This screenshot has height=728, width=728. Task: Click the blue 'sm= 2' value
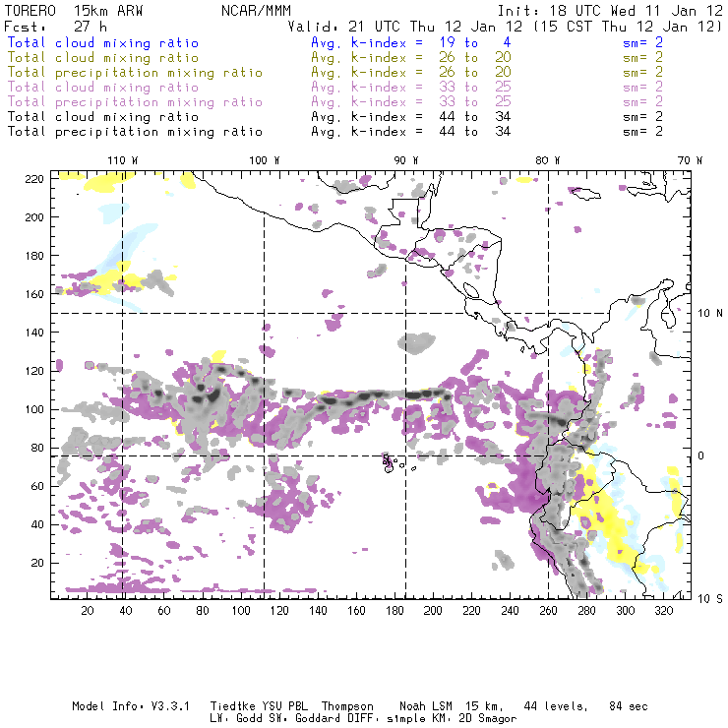pyautogui.click(x=642, y=42)
